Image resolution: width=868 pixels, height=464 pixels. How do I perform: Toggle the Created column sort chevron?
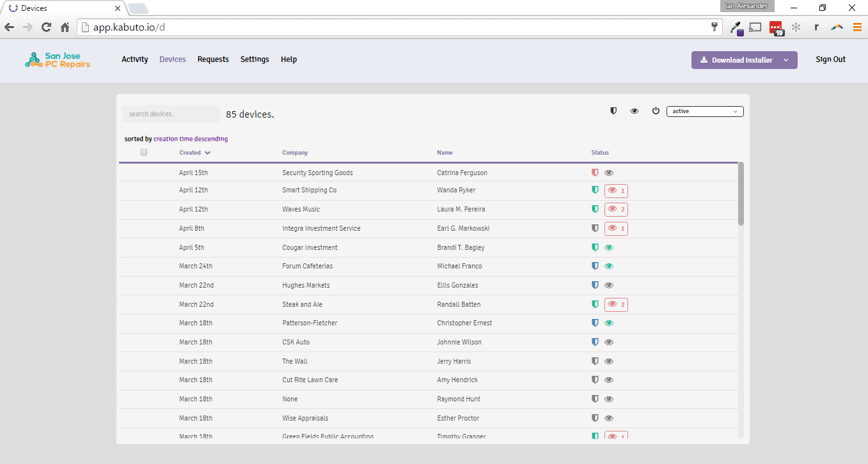(x=208, y=153)
